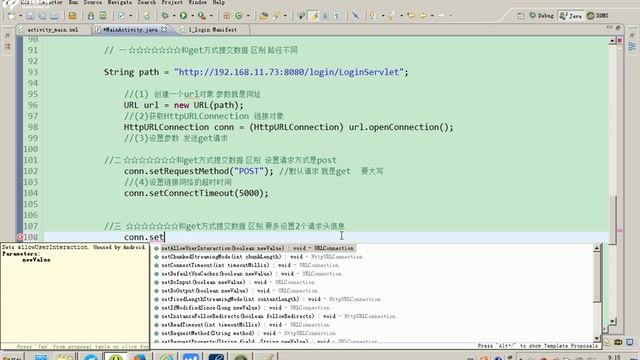Switch to the Debug perspective
This screenshot has height=360, width=640.
pos(542,16)
